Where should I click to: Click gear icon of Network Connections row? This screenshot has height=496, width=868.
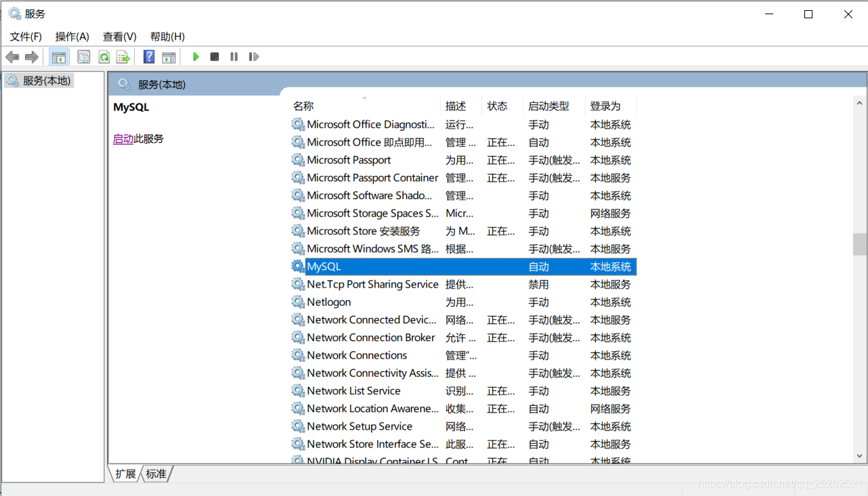point(298,355)
